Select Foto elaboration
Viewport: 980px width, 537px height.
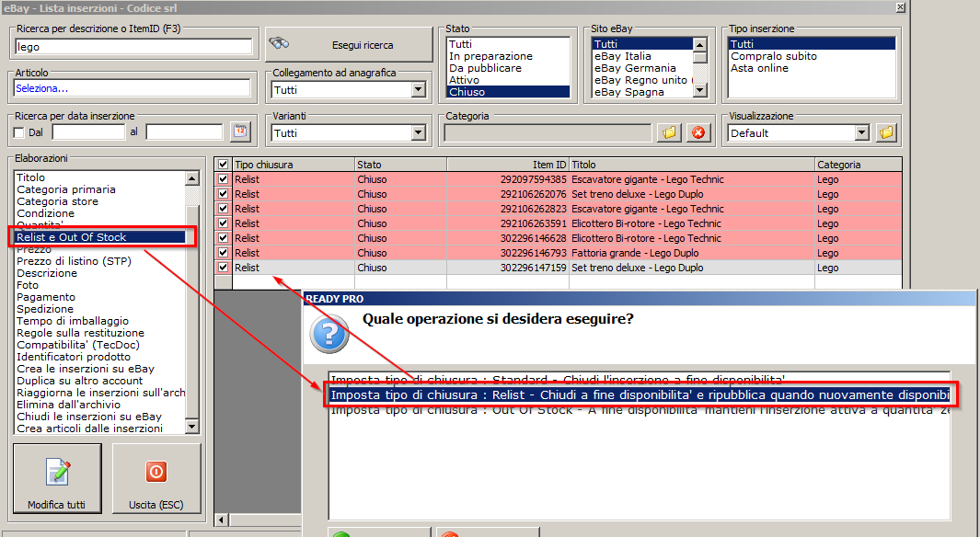[100, 285]
